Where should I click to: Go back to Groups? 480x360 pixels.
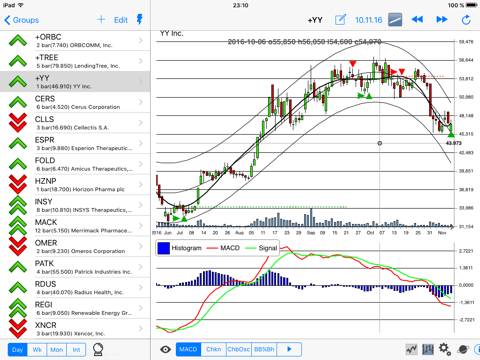[21, 20]
